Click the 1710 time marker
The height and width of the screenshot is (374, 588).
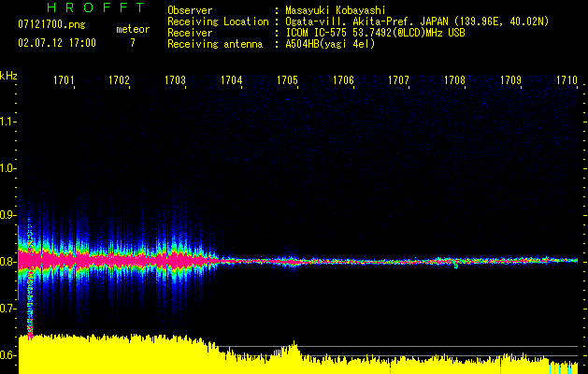tap(566, 80)
